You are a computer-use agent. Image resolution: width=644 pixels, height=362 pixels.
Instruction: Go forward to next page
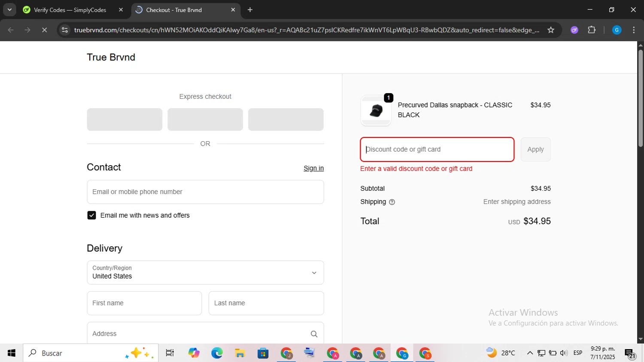(27, 30)
